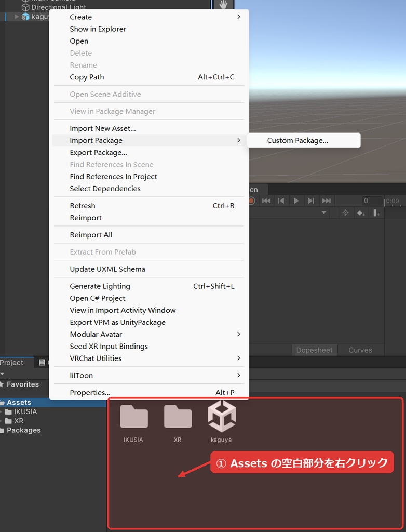Click the Add Keyframe diamond icon

tap(361, 213)
